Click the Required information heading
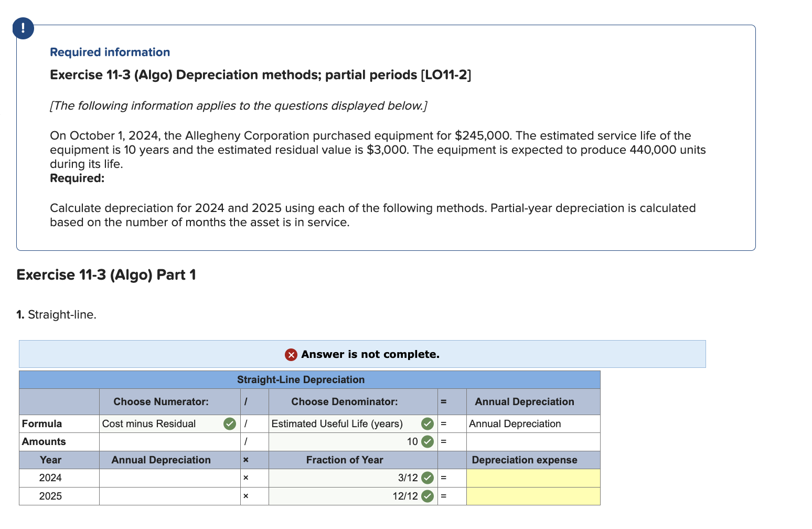Image resolution: width=812 pixels, height=529 pixels. click(110, 52)
